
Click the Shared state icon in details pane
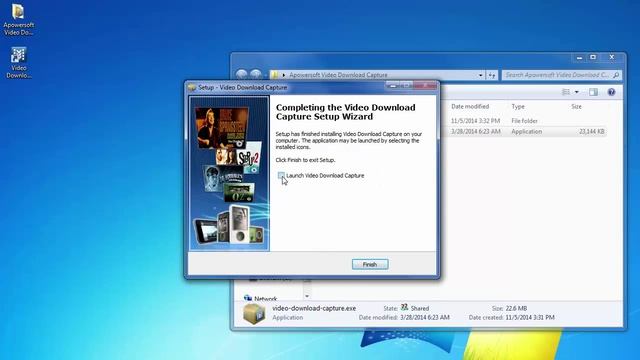pos(404,307)
